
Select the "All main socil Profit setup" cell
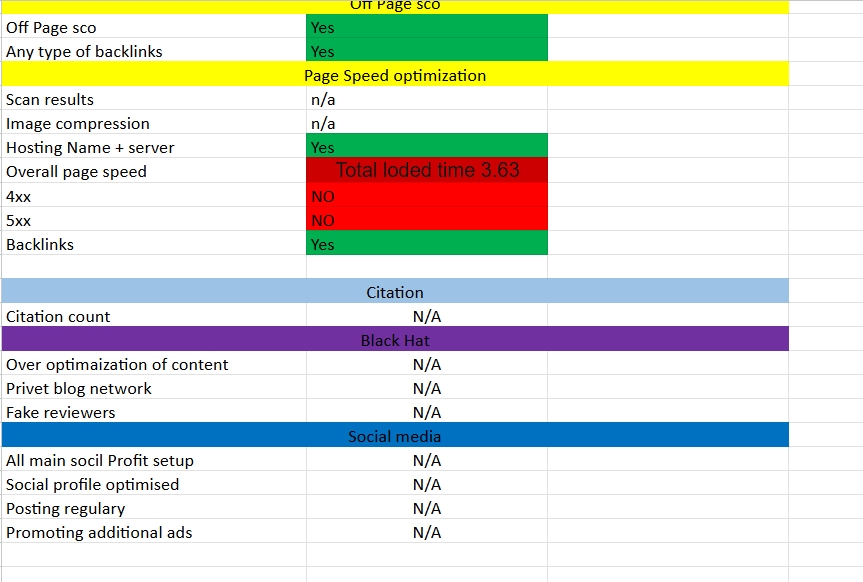click(100, 461)
